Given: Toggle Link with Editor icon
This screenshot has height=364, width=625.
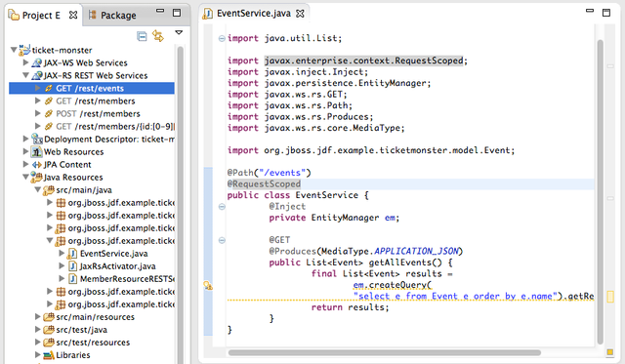Looking at the screenshot, I should [x=158, y=36].
